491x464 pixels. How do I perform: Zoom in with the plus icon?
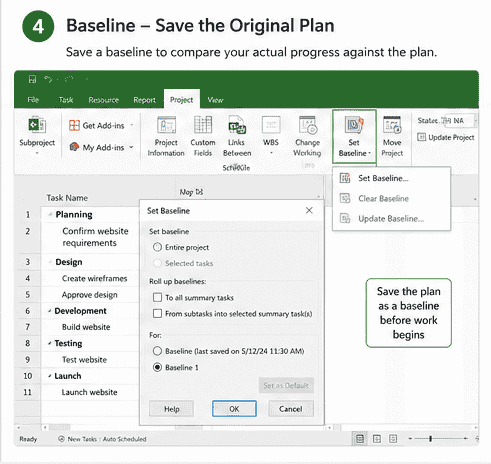[x=466, y=439]
